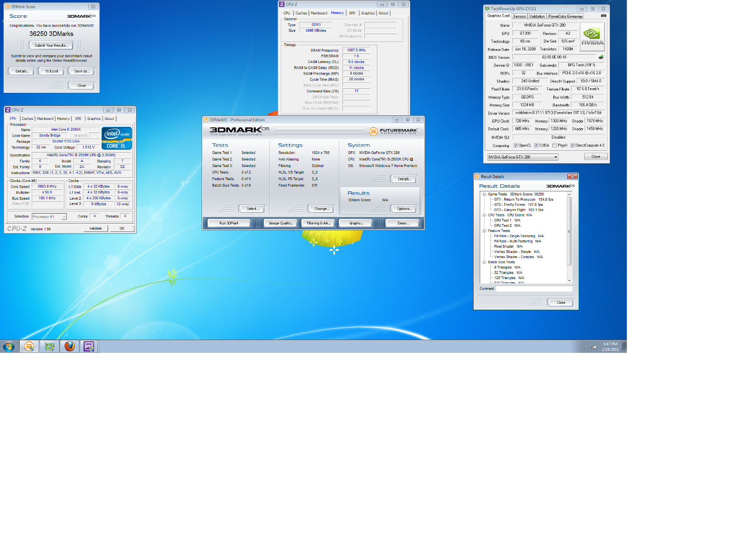The height and width of the screenshot is (560, 746).
Task: Click the Show Desktop strip on the taskbar
Action: click(x=624, y=346)
